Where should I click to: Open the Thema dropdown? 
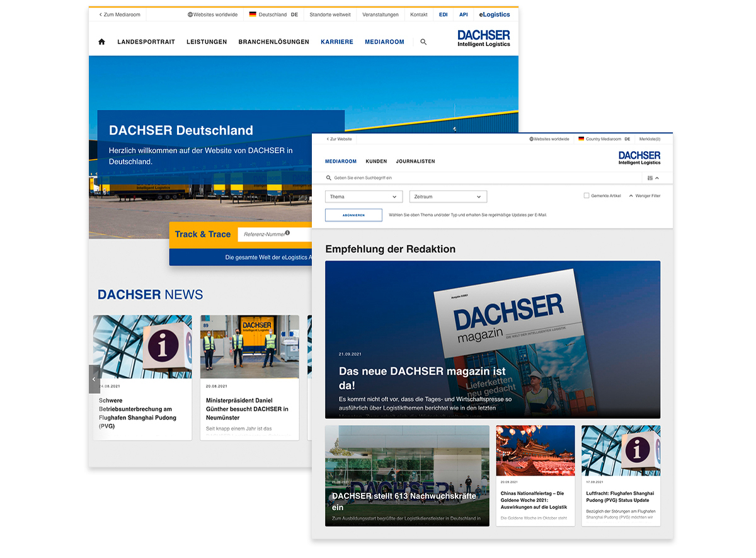tap(364, 197)
